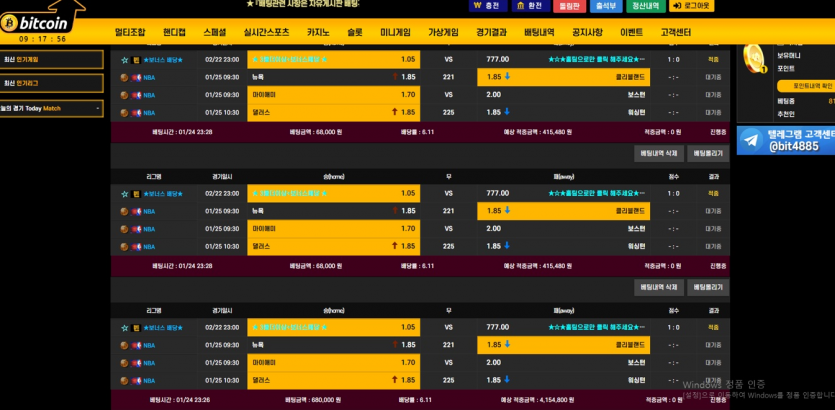Click the 충전 deposit button with won icon

pyautogui.click(x=487, y=6)
